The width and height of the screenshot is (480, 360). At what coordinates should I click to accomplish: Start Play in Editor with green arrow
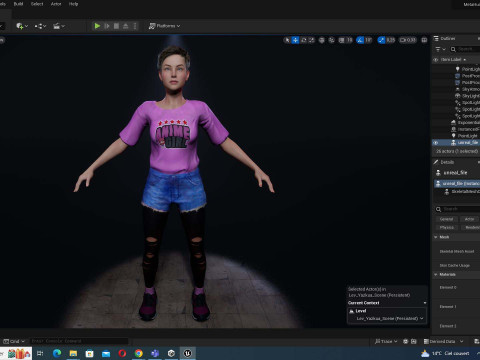click(97, 26)
